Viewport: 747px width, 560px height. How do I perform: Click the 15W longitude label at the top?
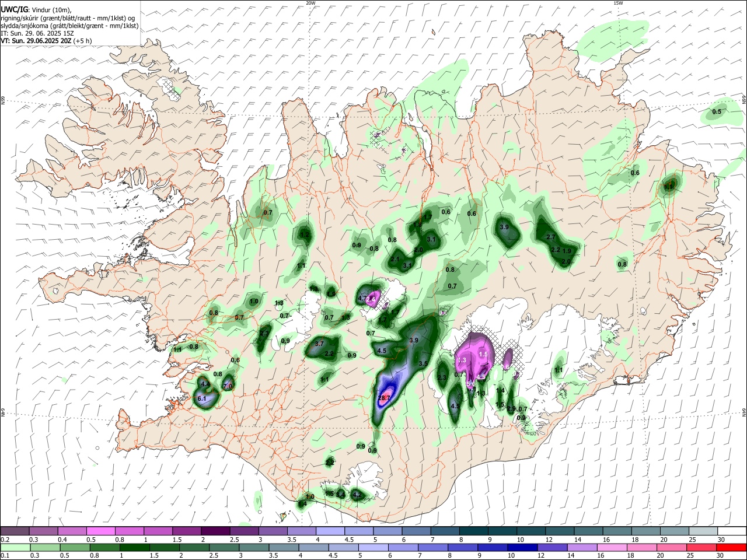coord(618,3)
